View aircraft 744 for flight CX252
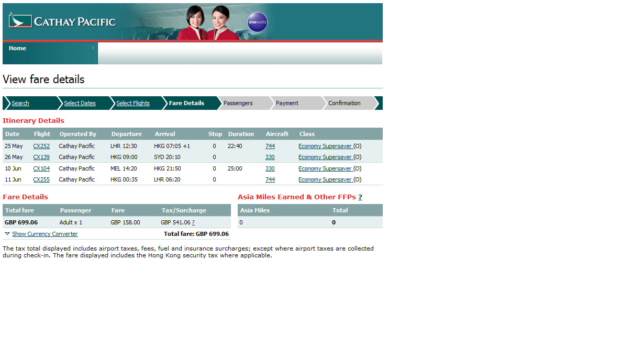The height and width of the screenshot is (362, 644). tap(270, 146)
